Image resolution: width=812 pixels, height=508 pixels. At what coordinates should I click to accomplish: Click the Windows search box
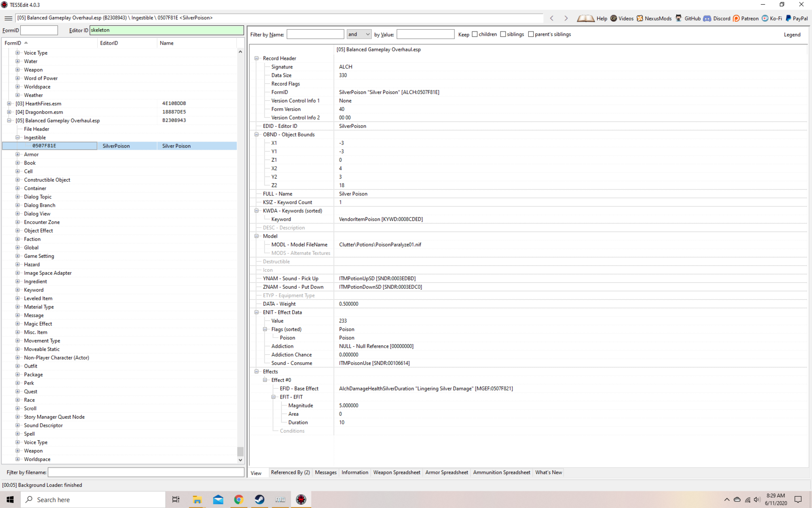tap(93, 500)
